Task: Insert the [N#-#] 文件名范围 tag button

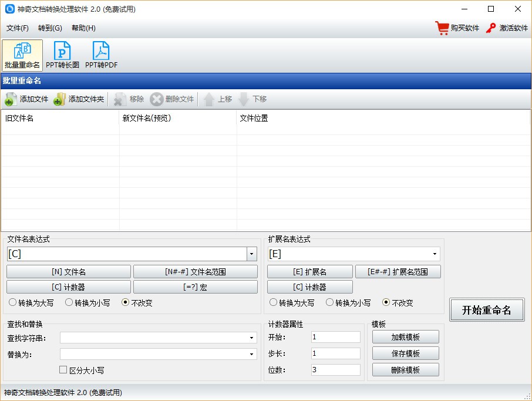Action: 196,272
